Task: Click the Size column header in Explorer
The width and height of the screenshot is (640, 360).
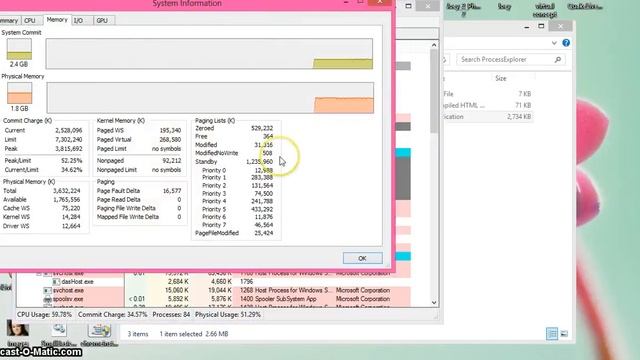Action: 501,78
